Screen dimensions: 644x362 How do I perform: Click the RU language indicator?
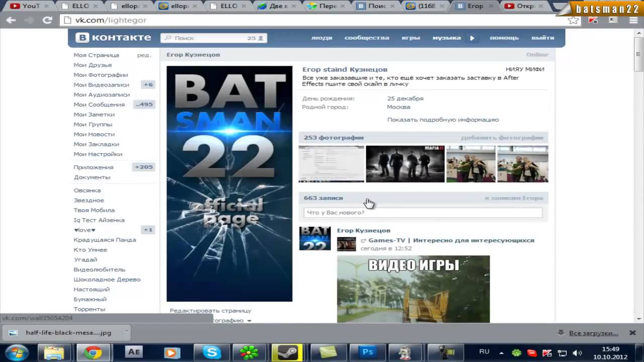[x=484, y=352]
